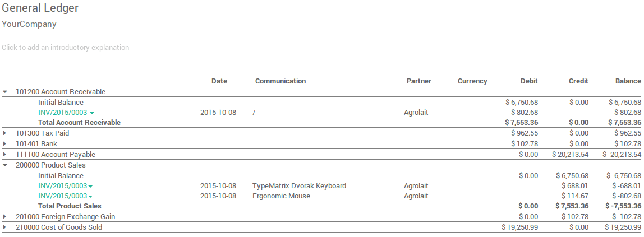
Task: Click the Balance column header
Action: coord(628,81)
